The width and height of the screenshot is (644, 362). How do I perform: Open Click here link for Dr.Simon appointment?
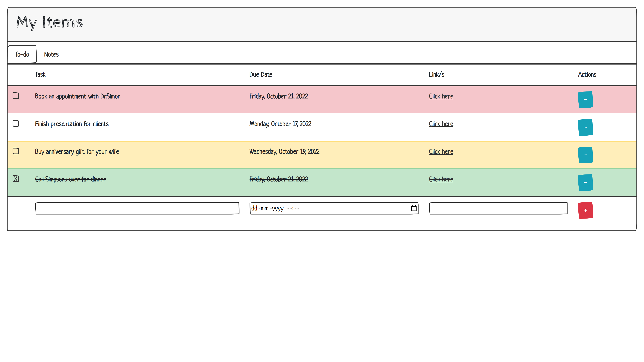(441, 96)
